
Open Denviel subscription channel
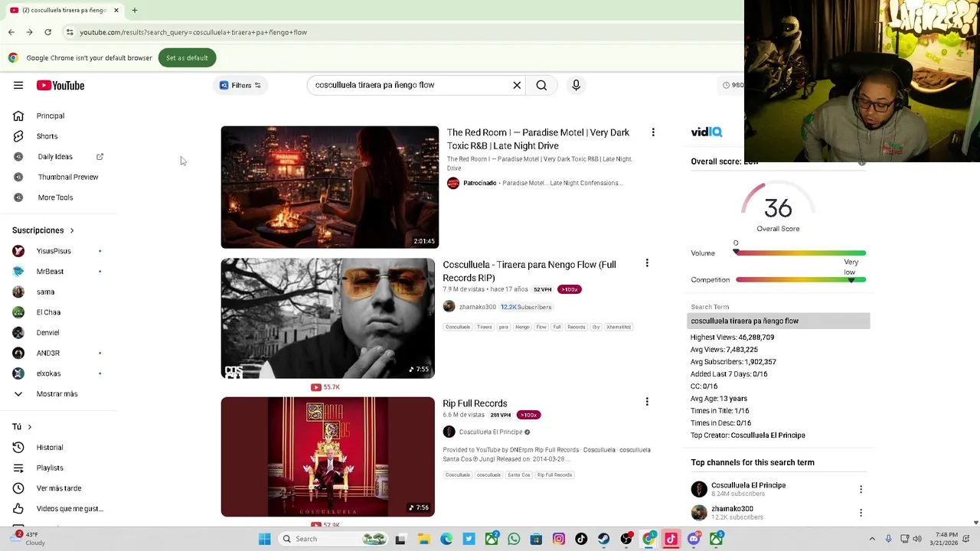(x=47, y=332)
